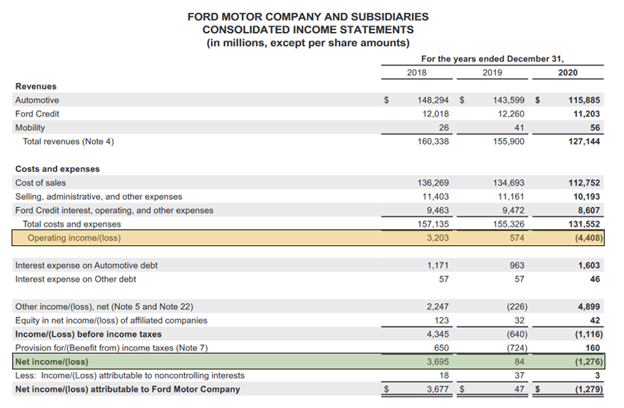This screenshot has height=408, width=624.
Task: Select Operating income 2018 value 3,203
Action: click(x=438, y=238)
